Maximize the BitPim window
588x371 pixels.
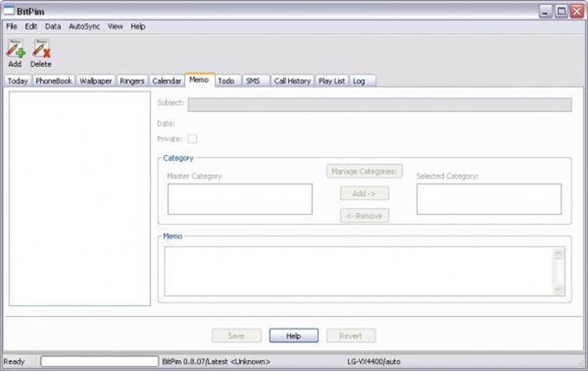pos(561,12)
